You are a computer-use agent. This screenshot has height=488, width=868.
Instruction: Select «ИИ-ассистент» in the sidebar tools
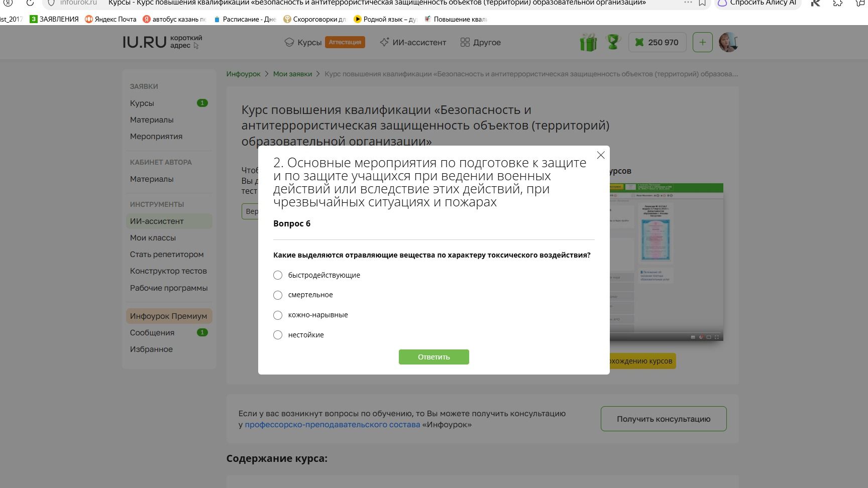coord(169,221)
